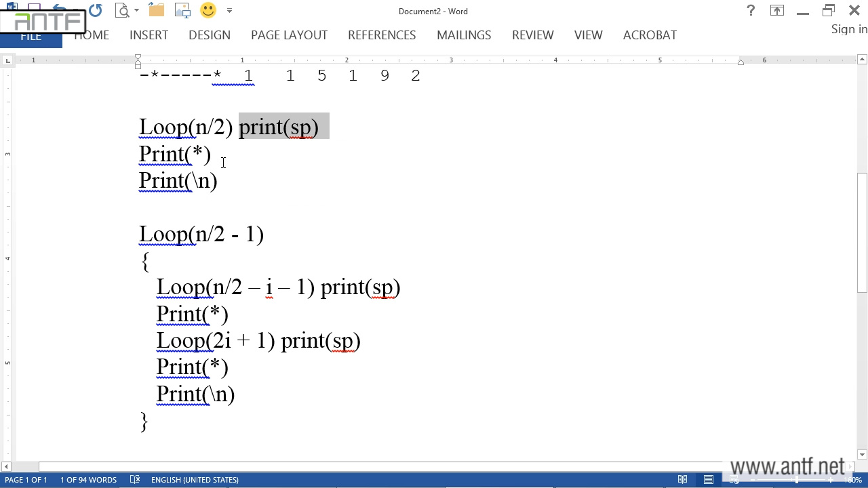This screenshot has height=488, width=868.
Task: Open Word Help question mark icon
Action: (751, 11)
